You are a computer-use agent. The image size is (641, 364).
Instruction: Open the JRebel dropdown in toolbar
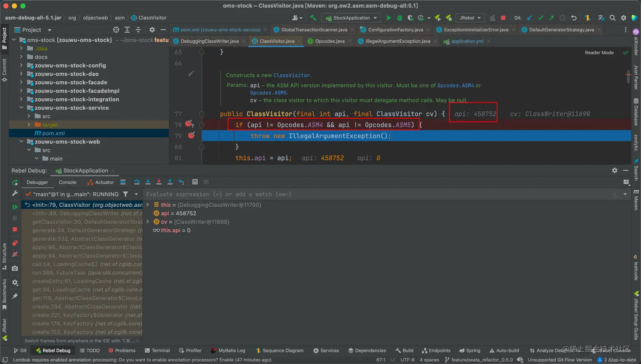point(470,18)
